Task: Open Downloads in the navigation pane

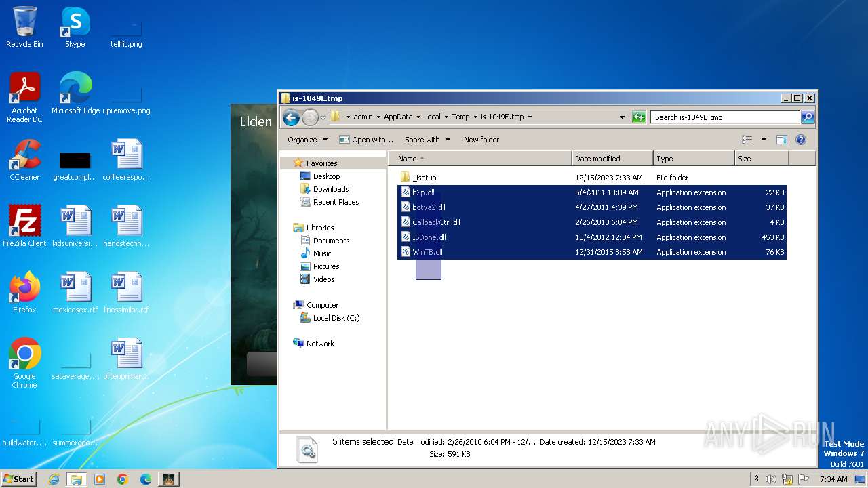Action: (x=331, y=189)
